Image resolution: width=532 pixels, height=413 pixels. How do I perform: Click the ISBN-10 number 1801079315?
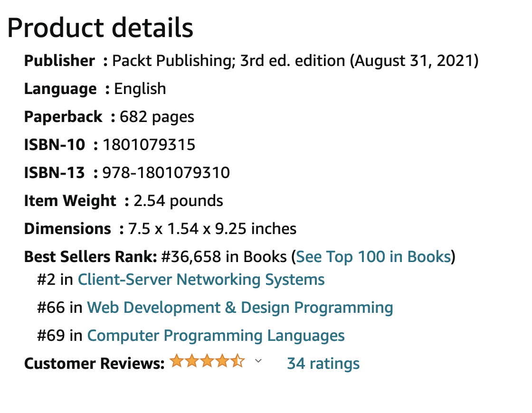pos(149,145)
